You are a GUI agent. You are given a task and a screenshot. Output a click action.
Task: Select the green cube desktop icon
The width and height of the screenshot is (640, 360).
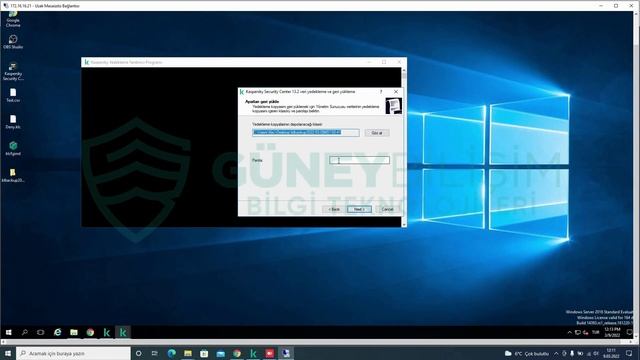click(x=13, y=149)
